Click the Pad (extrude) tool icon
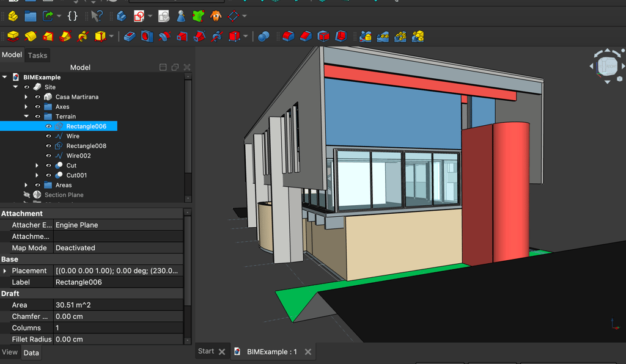 (12, 37)
